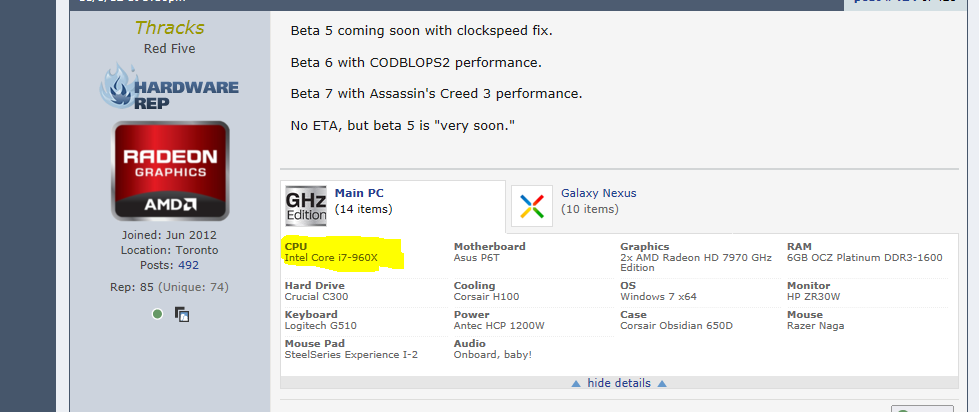Open the 492 post count link

(x=187, y=265)
